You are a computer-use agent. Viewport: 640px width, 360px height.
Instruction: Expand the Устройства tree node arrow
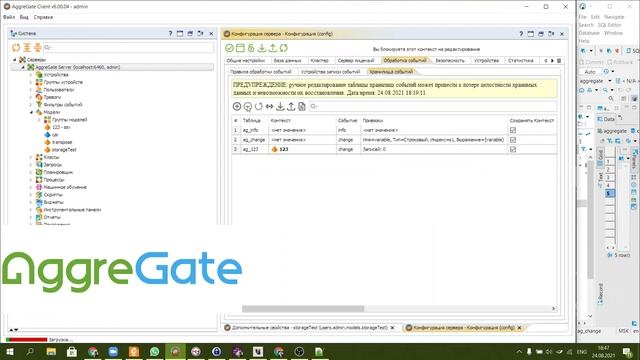tap(31, 75)
